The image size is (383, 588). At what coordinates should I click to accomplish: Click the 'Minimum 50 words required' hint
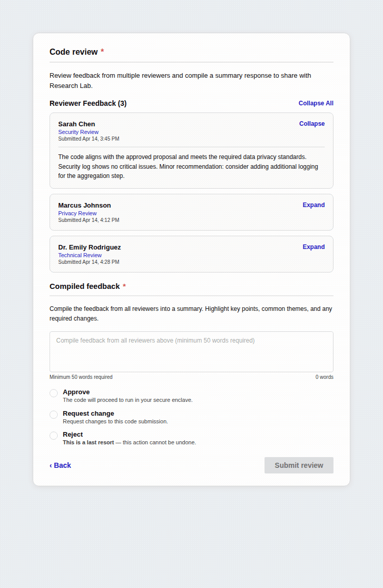[81, 377]
